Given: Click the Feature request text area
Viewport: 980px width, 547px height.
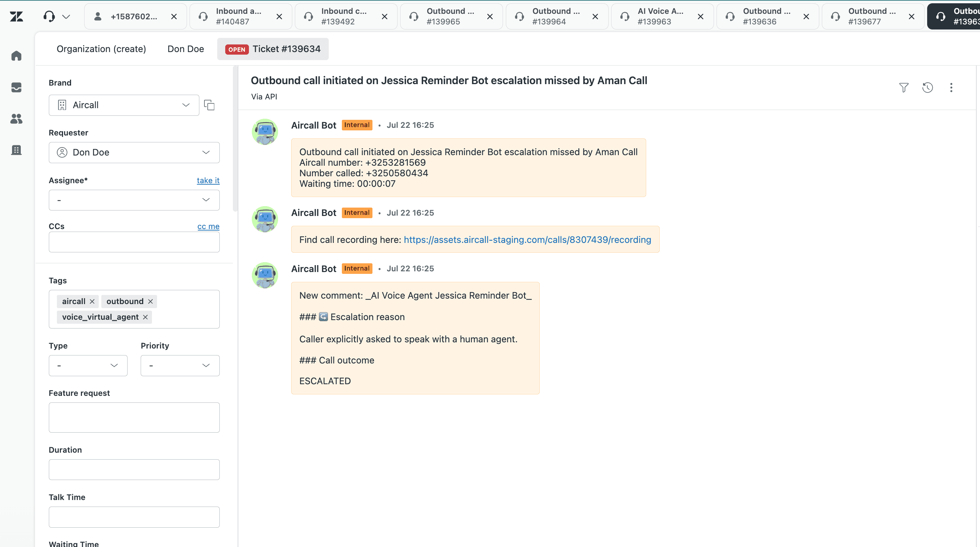Looking at the screenshot, I should (x=134, y=417).
